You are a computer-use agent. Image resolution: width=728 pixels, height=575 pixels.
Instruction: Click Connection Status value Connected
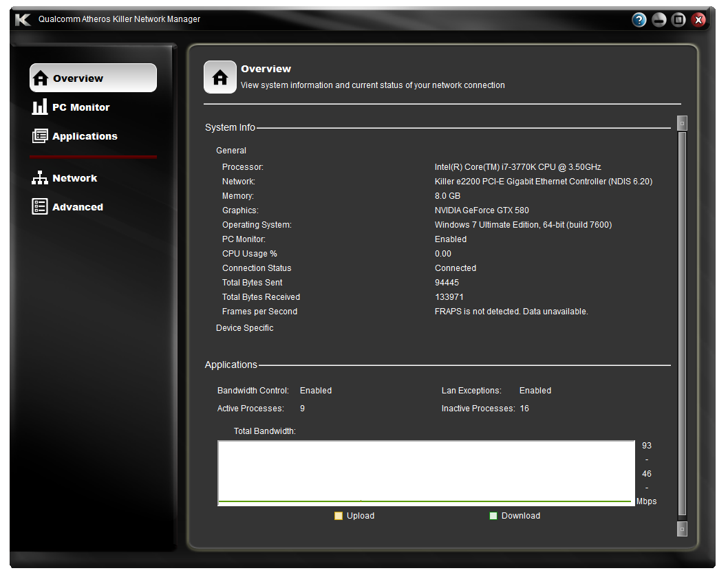(x=456, y=268)
